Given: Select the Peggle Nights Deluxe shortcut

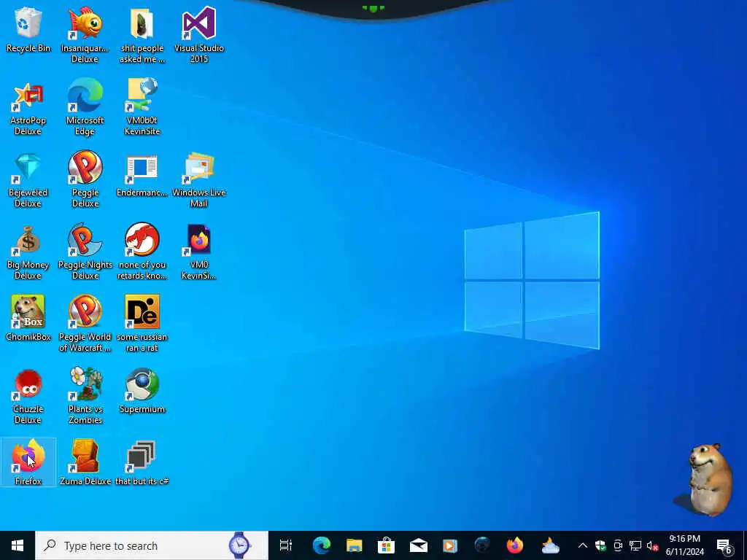Looking at the screenshot, I should [x=85, y=252].
